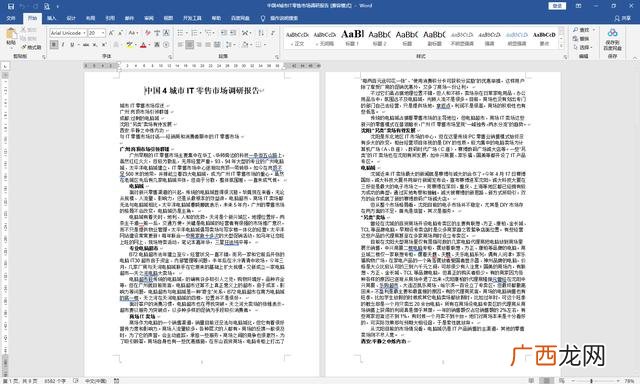The width and height of the screenshot is (640, 384).
Task: Switch to the Layout ribbon tab
Action: click(x=90, y=18)
